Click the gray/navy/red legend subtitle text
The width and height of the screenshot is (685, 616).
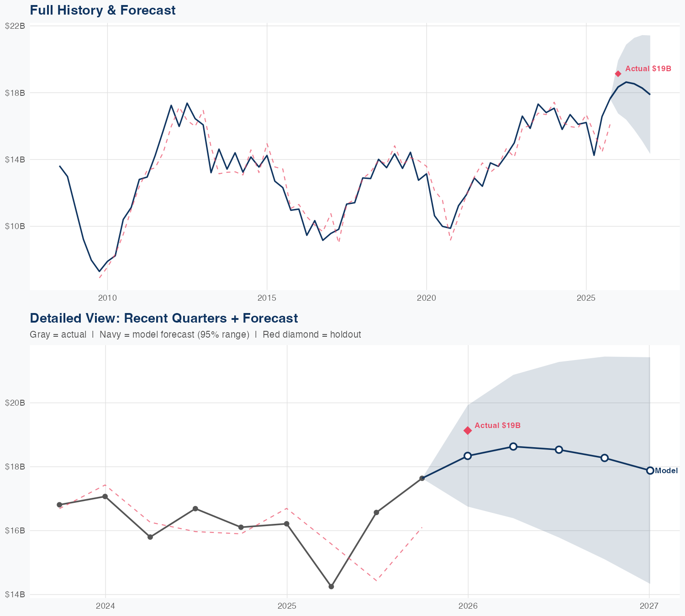[195, 334]
